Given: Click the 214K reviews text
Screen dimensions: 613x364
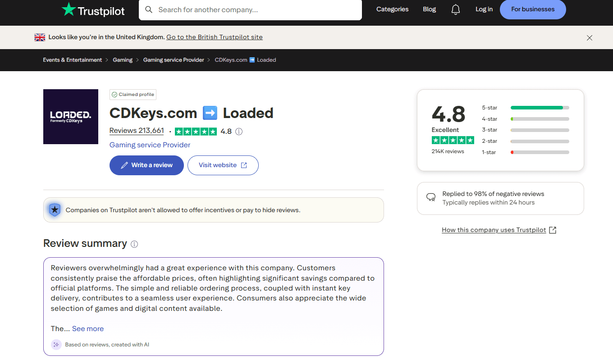Looking at the screenshot, I should pos(448,151).
